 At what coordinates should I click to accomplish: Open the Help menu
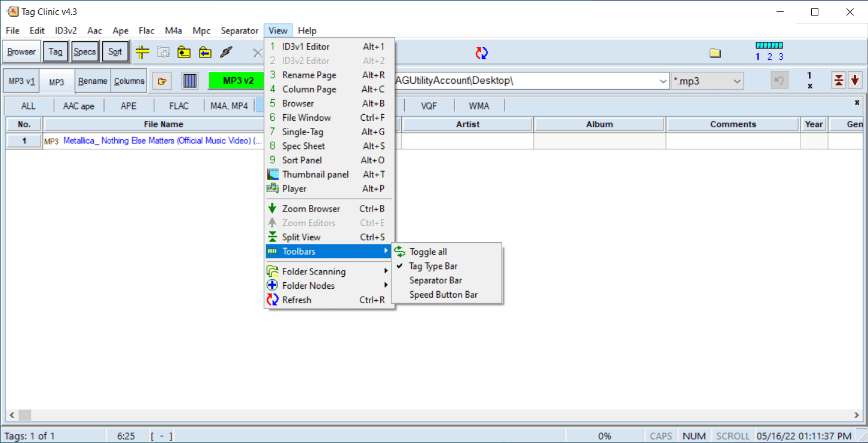click(307, 30)
